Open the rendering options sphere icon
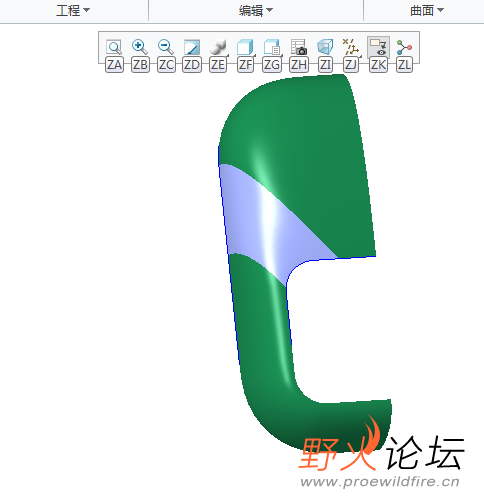This screenshot has width=484, height=498. (x=218, y=47)
